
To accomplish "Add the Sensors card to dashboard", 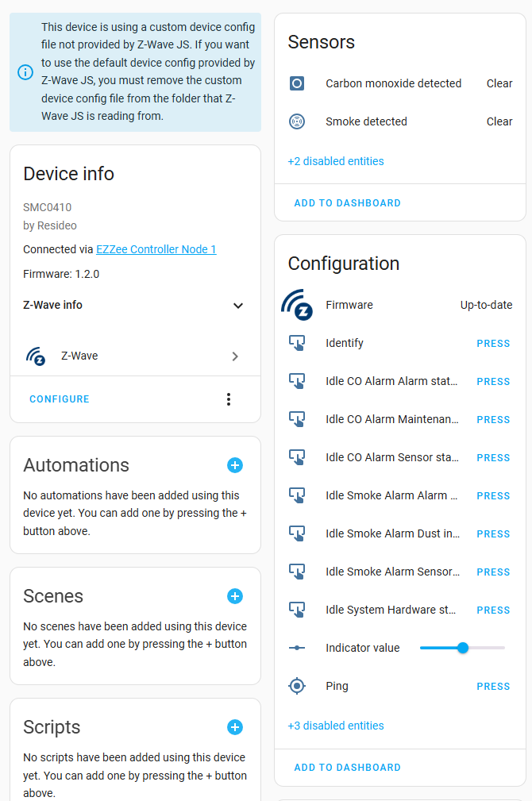I will coord(348,203).
